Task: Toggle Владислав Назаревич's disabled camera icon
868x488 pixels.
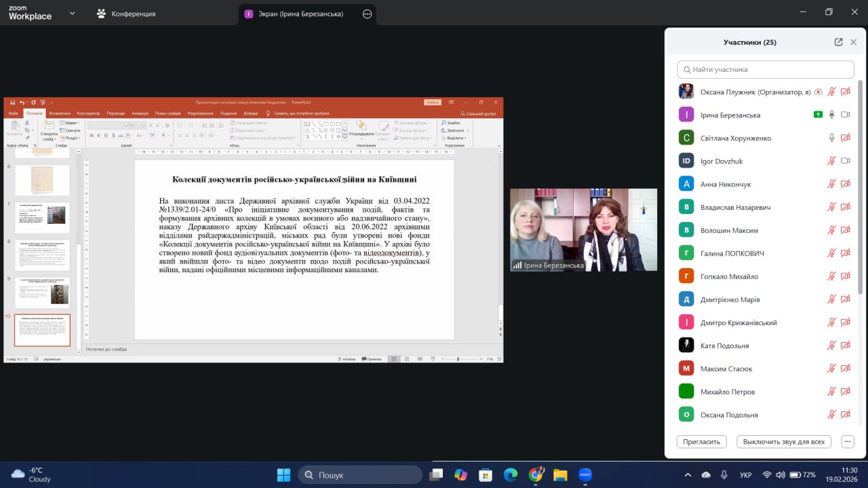Action: 845,207
